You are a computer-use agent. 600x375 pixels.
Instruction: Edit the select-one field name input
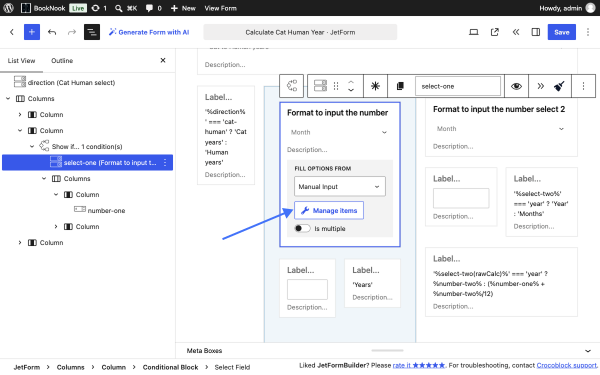click(458, 86)
